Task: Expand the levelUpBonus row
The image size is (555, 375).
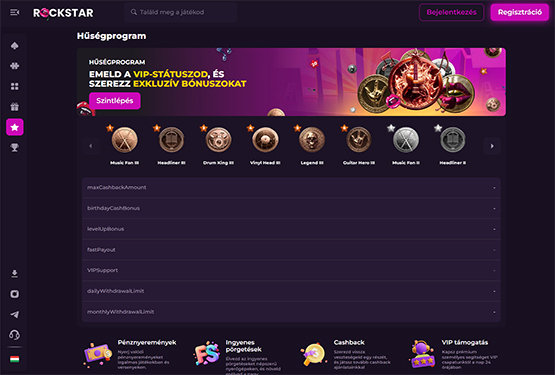Action: 291,229
